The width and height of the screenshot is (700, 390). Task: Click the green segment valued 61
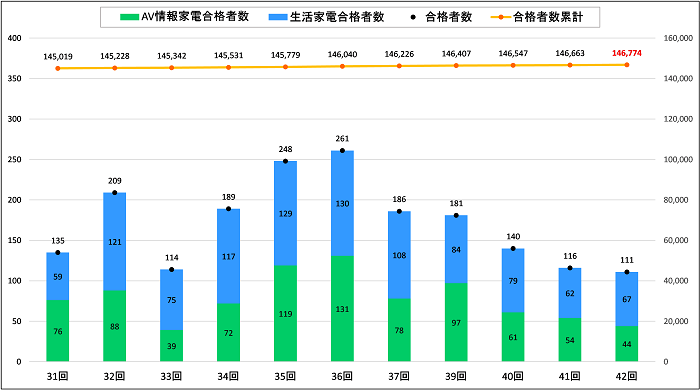(513, 337)
